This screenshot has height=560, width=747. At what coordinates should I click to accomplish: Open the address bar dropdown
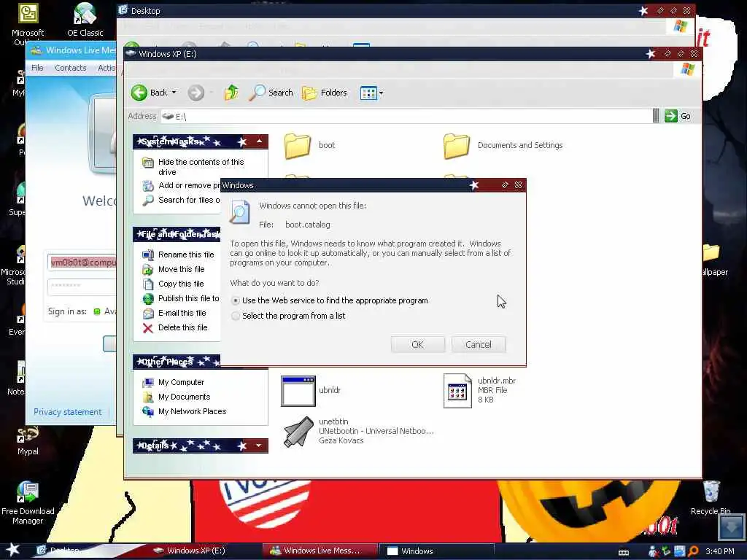656,116
